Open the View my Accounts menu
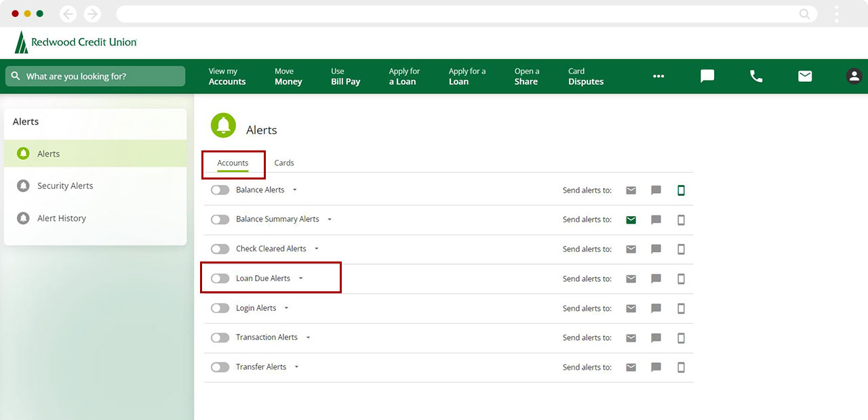The height and width of the screenshot is (420, 868). (226, 77)
